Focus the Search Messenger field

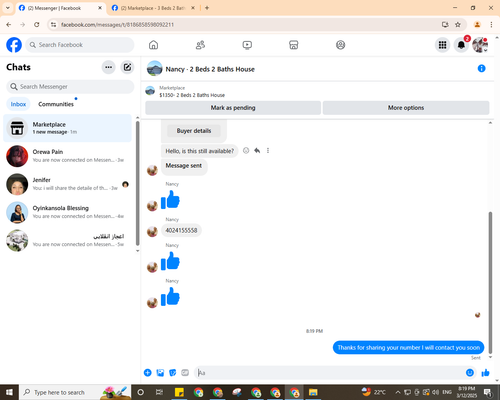coord(70,87)
